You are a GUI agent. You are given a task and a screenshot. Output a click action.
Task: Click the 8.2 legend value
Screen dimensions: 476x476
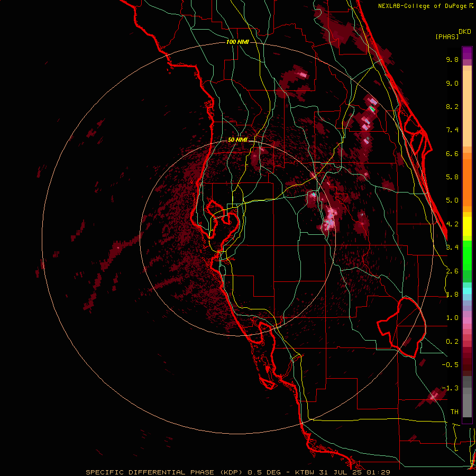click(x=452, y=106)
